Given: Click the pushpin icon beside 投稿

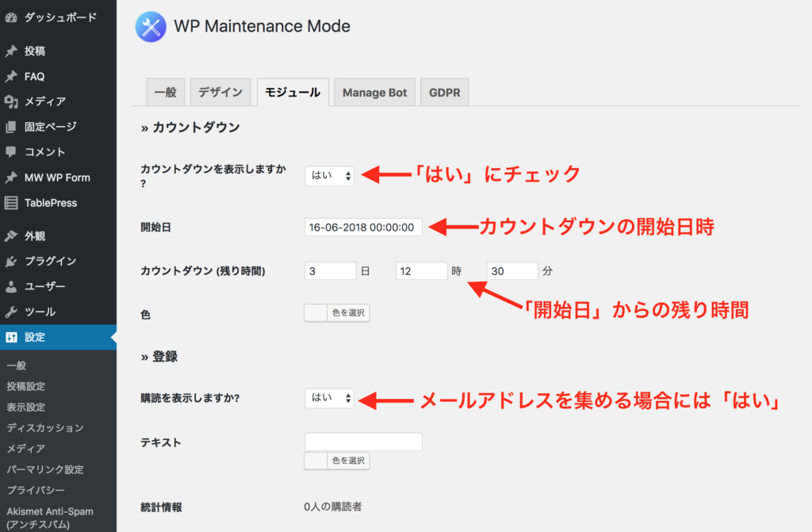Looking at the screenshot, I should [x=11, y=52].
